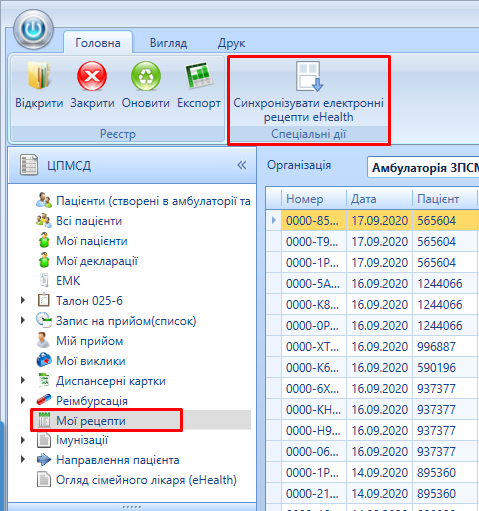Open Мої виклики ambulance icon item
This screenshot has height=511, width=479.
(x=44, y=360)
